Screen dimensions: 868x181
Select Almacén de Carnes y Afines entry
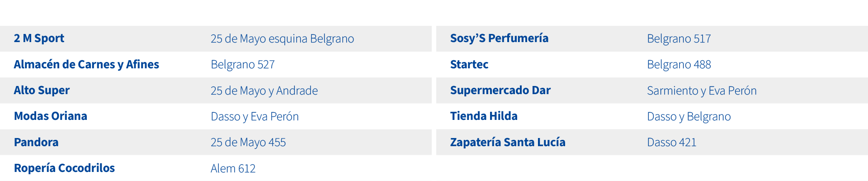pos(86,65)
